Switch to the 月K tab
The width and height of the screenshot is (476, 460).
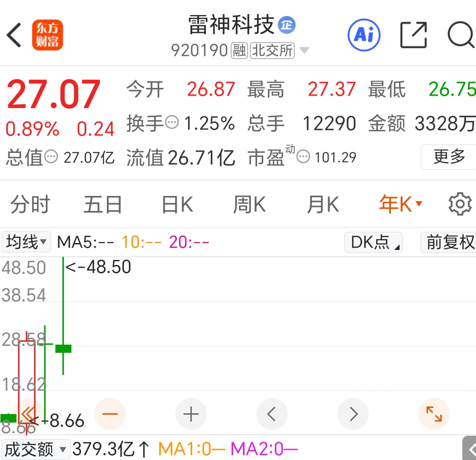pos(323,204)
